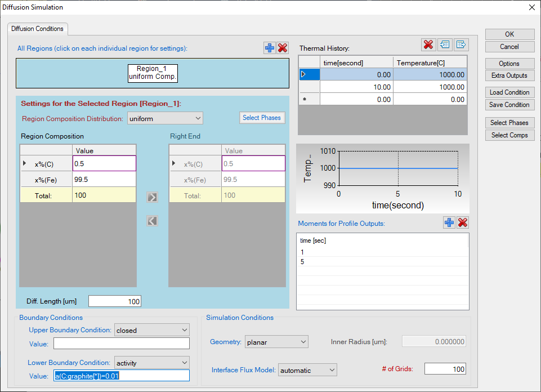Click the Diff. Length input field
This screenshot has height=392, width=541.
tap(114, 302)
